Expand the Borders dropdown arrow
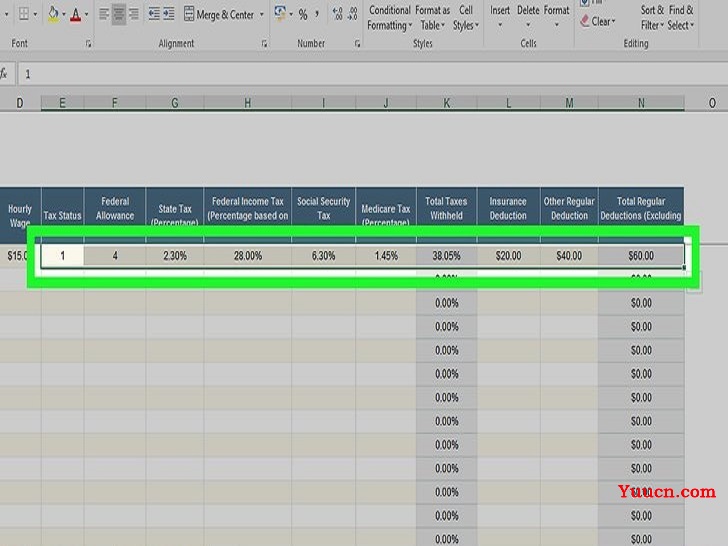The image size is (728, 546). [x=35, y=15]
